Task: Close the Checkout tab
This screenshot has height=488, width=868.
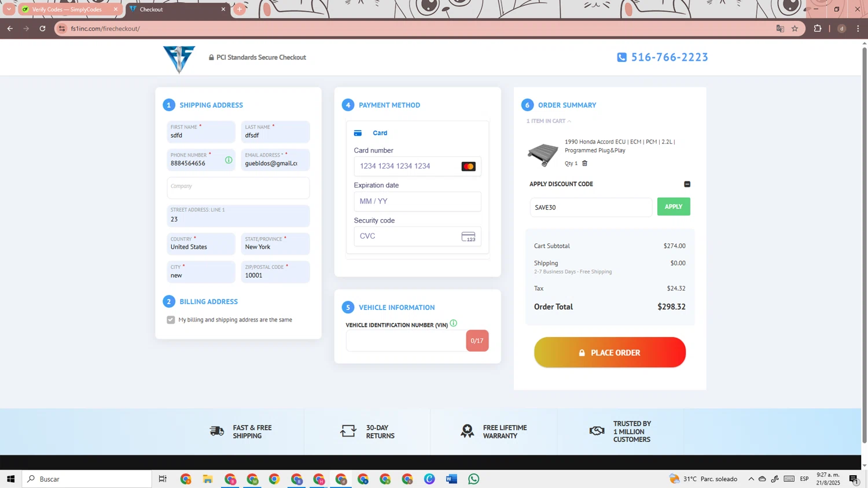Action: (x=223, y=9)
